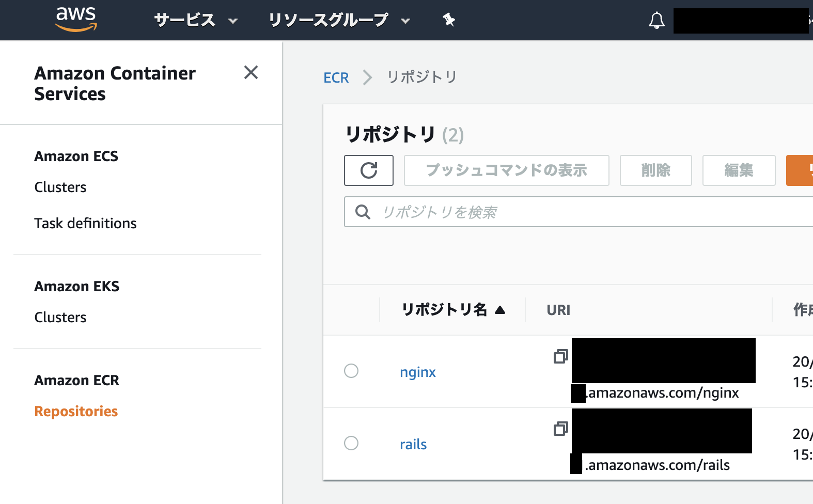Expand the サービス dropdown arrow
Image resolution: width=813 pixels, height=504 pixels.
[x=233, y=21]
